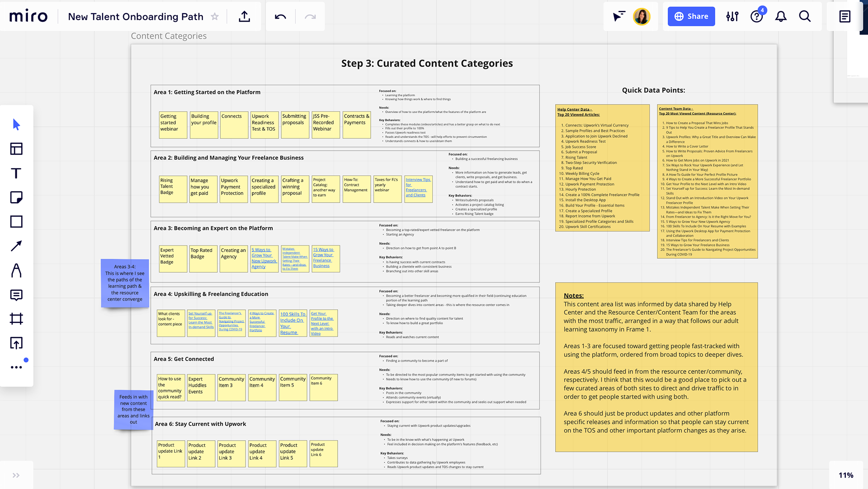Open board settings sliders icon
The height and width of the screenshot is (489, 868).
(x=732, y=16)
